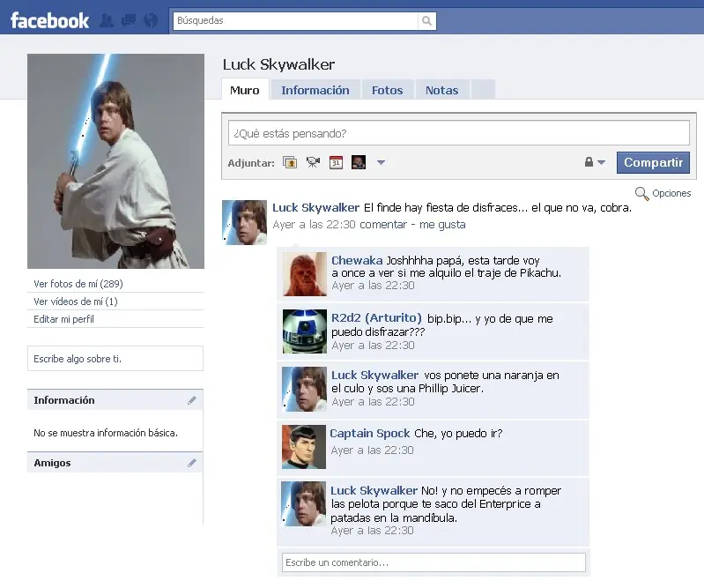Open the messages icon in header

[x=129, y=20]
